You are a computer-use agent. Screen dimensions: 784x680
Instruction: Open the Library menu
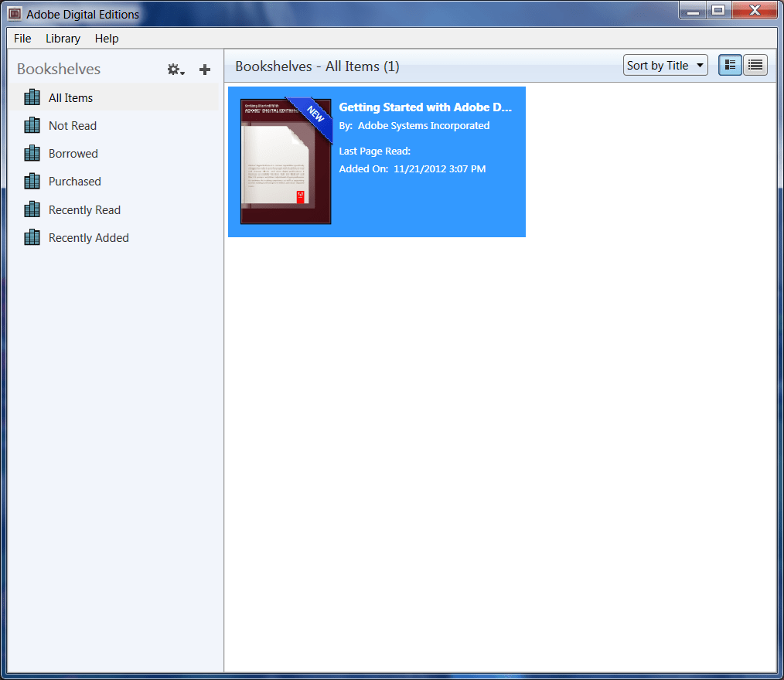click(x=63, y=38)
